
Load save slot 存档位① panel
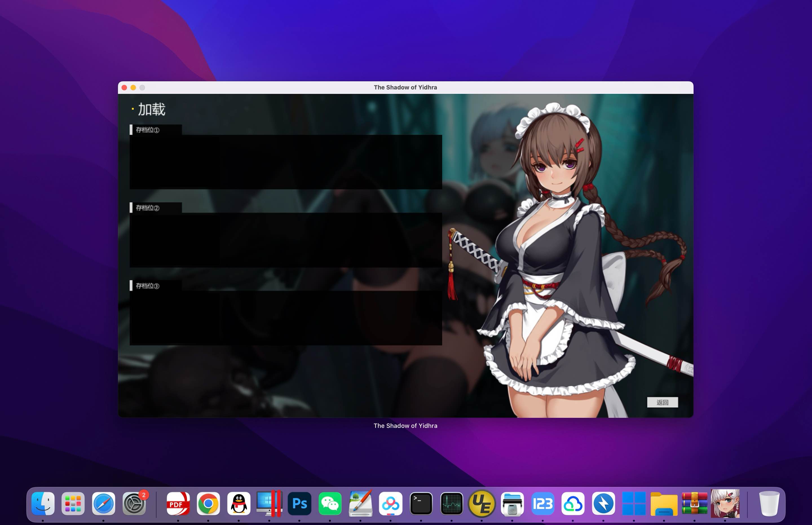(286, 162)
